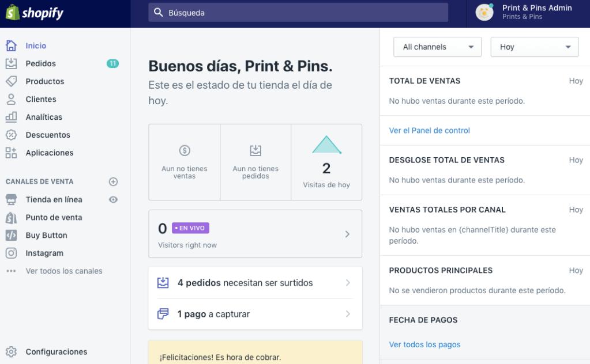View online store using eye icon

tap(113, 199)
